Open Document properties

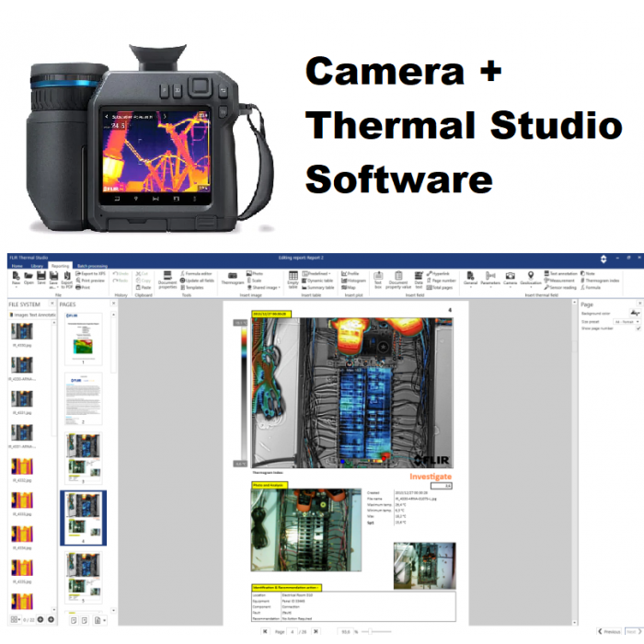coord(167,280)
